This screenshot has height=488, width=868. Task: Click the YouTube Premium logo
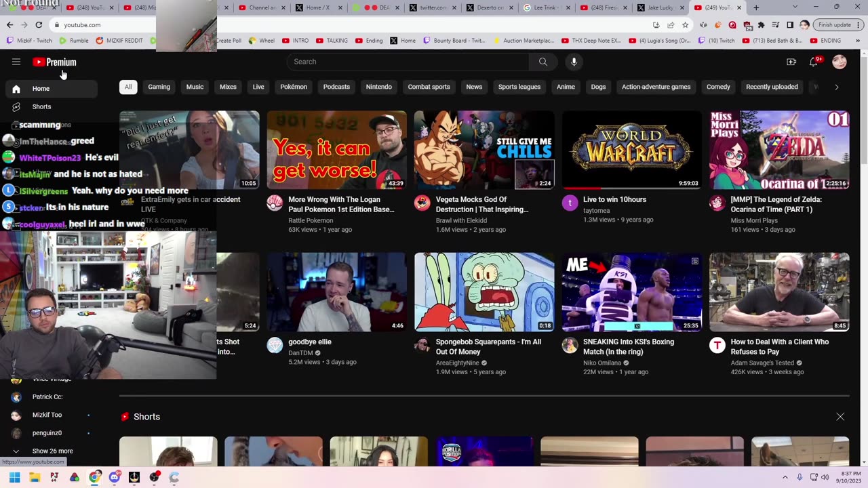point(54,62)
